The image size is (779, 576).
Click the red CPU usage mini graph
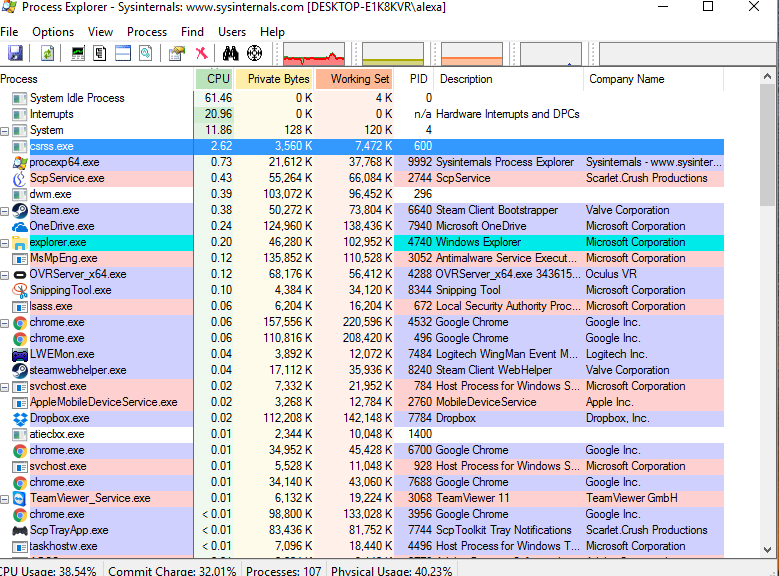click(313, 53)
